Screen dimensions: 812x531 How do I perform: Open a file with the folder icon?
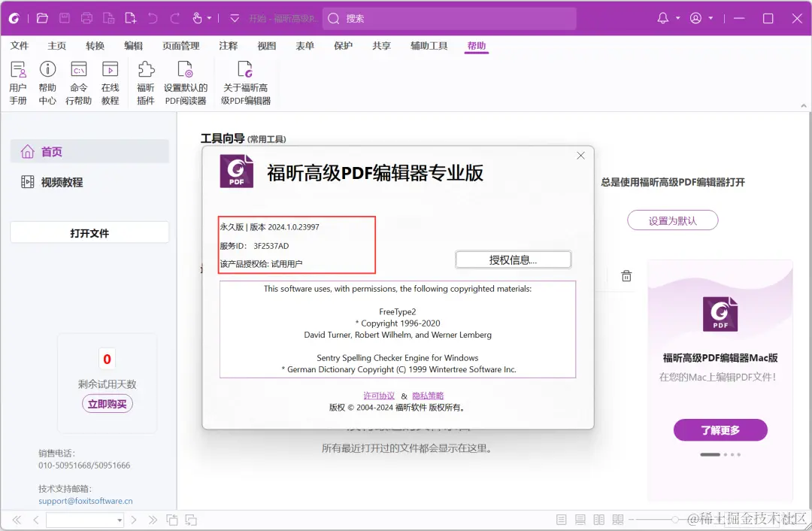coord(42,18)
